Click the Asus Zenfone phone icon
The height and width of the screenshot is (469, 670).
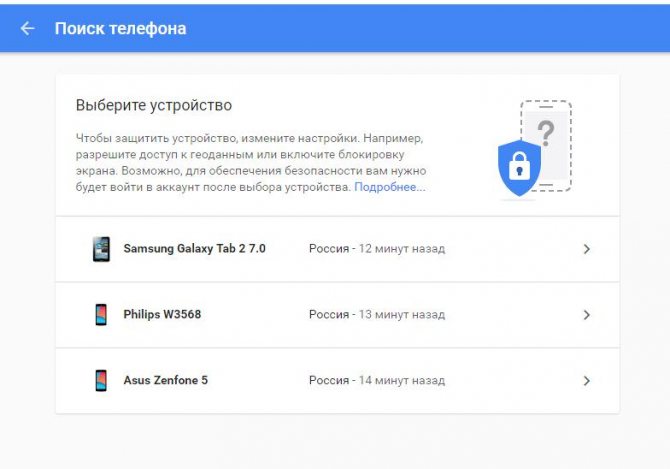tap(100, 380)
